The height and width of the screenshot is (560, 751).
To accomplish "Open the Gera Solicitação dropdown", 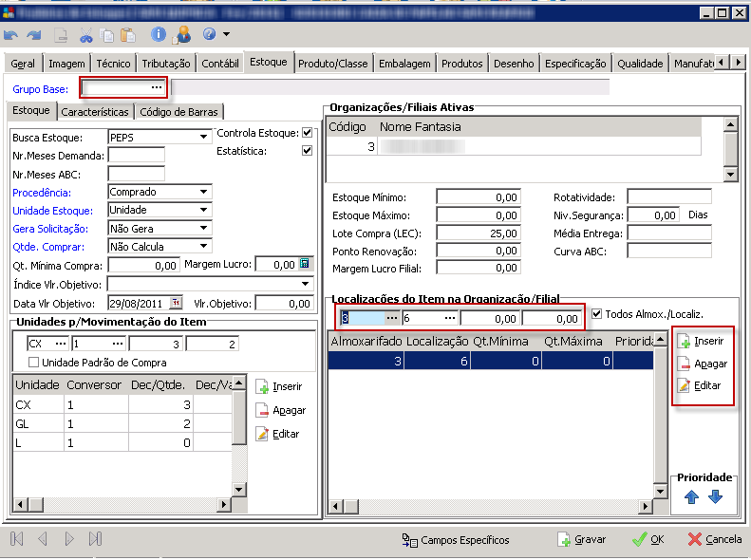I will click(x=204, y=229).
